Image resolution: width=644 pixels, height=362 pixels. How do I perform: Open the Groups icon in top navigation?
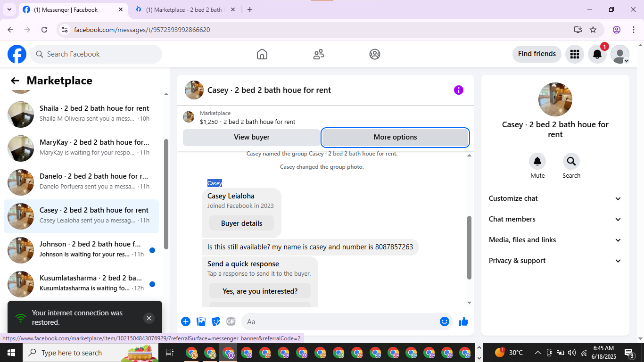[375, 54]
